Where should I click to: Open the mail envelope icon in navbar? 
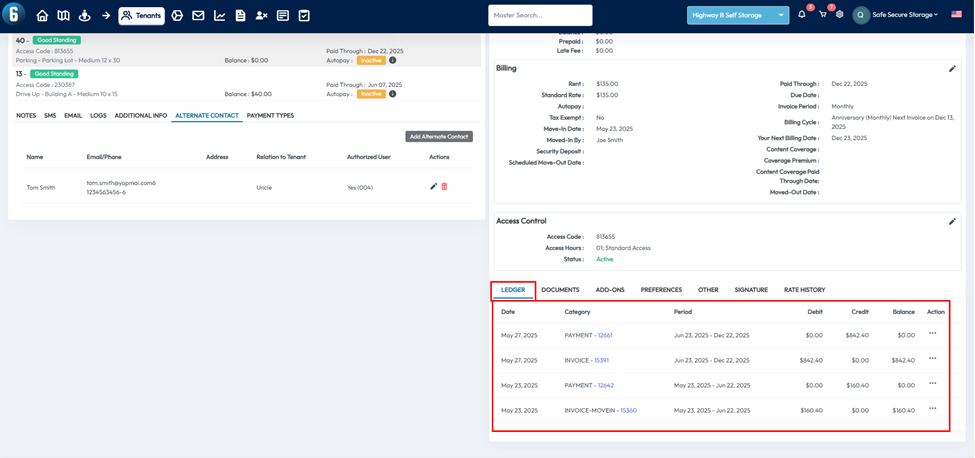[x=198, y=16]
